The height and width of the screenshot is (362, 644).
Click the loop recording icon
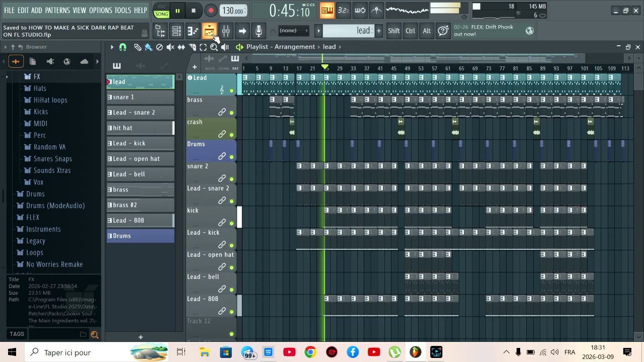pos(360,10)
